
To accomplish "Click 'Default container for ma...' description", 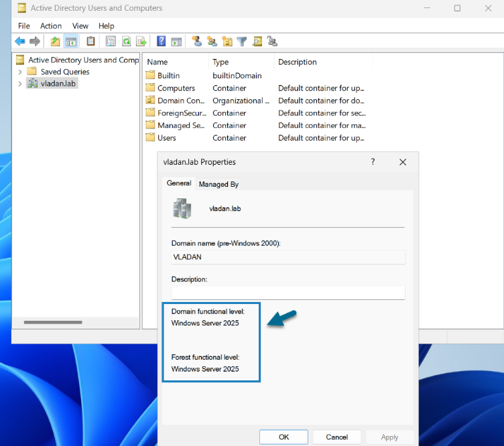I will (x=322, y=125).
